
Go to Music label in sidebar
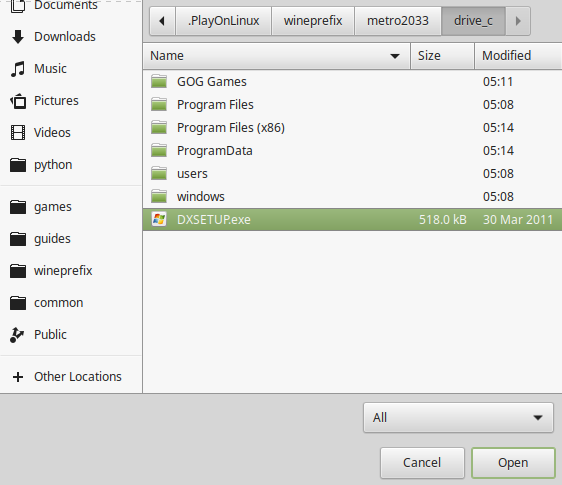click(50, 69)
